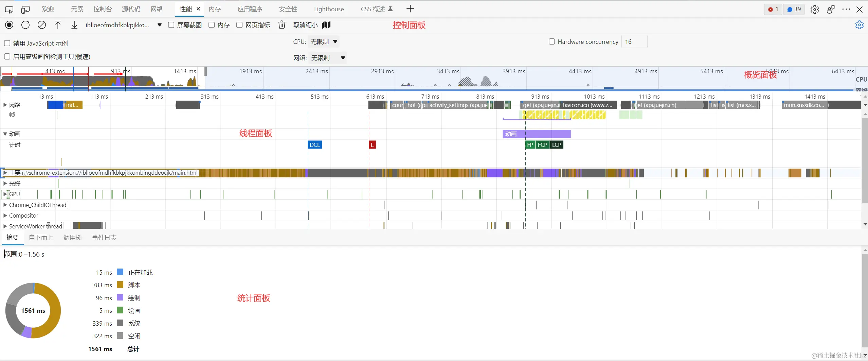868x361 pixels.
Task: Select the 自下而上 tab
Action: 41,238
